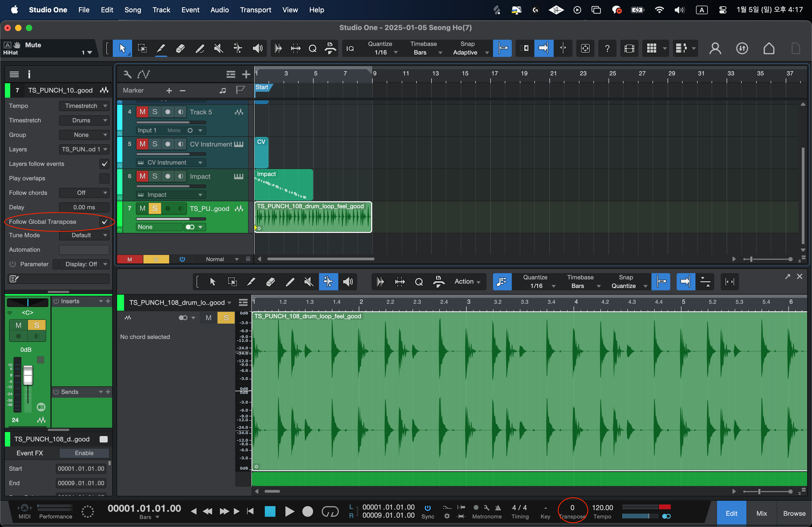This screenshot has height=527, width=812.
Task: Open the Event menu
Action: [x=190, y=10]
